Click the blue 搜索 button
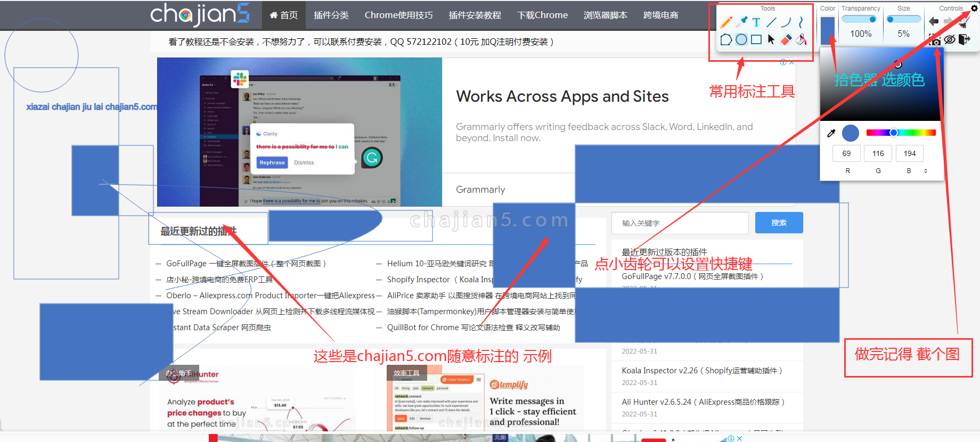This screenshot has height=442, width=980. [779, 223]
